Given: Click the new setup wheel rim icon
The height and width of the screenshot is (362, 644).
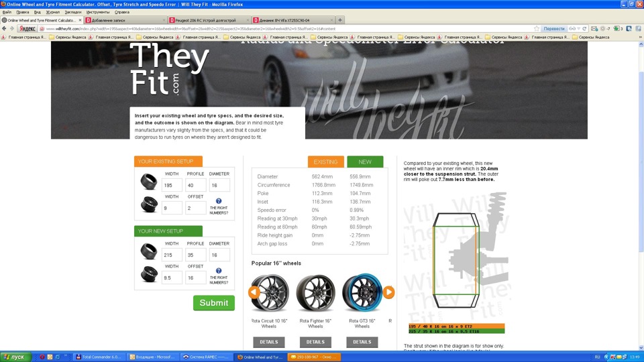Looking at the screenshot, I should (149, 274).
